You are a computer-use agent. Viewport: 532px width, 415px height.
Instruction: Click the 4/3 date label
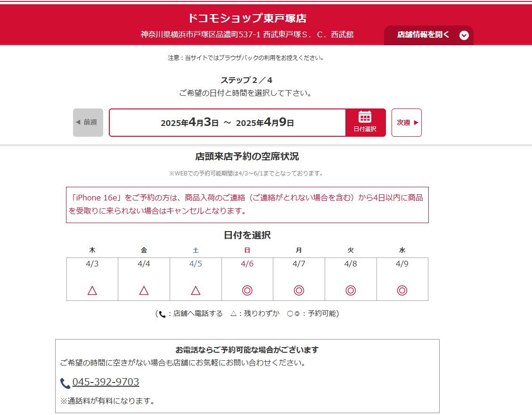92,264
